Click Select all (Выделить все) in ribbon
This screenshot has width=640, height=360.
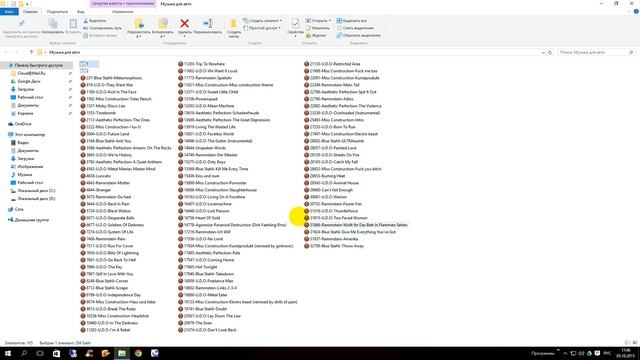point(351,20)
